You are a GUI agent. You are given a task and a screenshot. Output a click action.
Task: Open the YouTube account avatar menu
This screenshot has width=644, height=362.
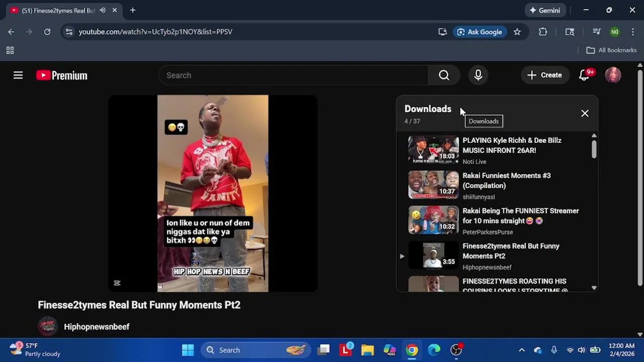pyautogui.click(x=613, y=75)
